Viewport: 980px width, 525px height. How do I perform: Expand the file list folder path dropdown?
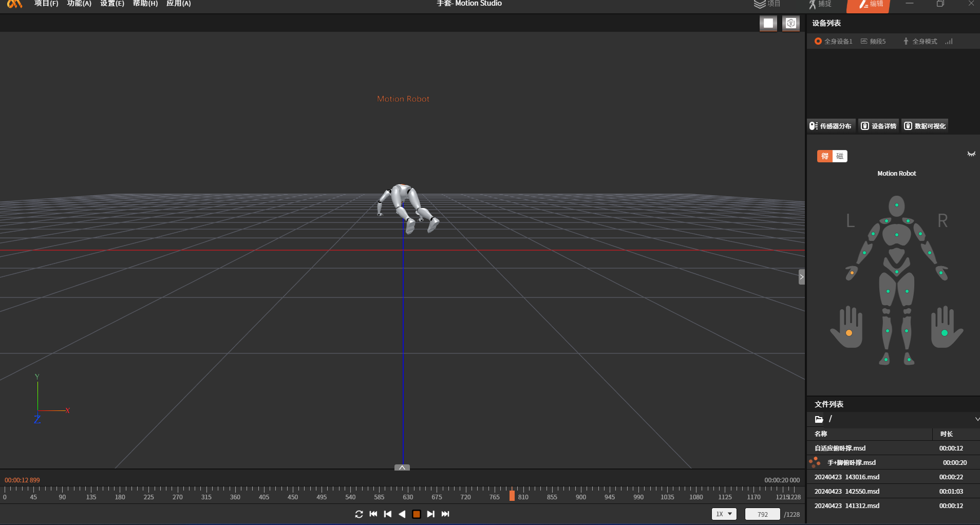pos(976,419)
